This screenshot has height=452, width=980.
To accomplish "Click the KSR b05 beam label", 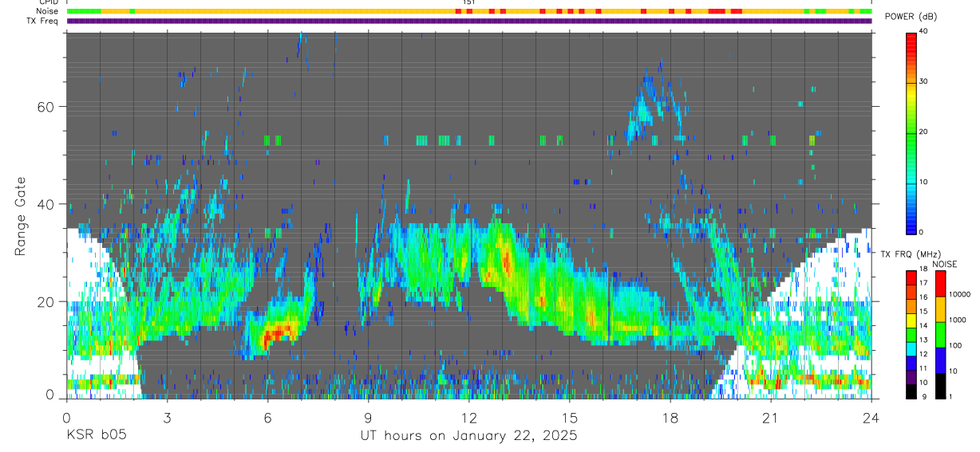I will [x=96, y=435].
